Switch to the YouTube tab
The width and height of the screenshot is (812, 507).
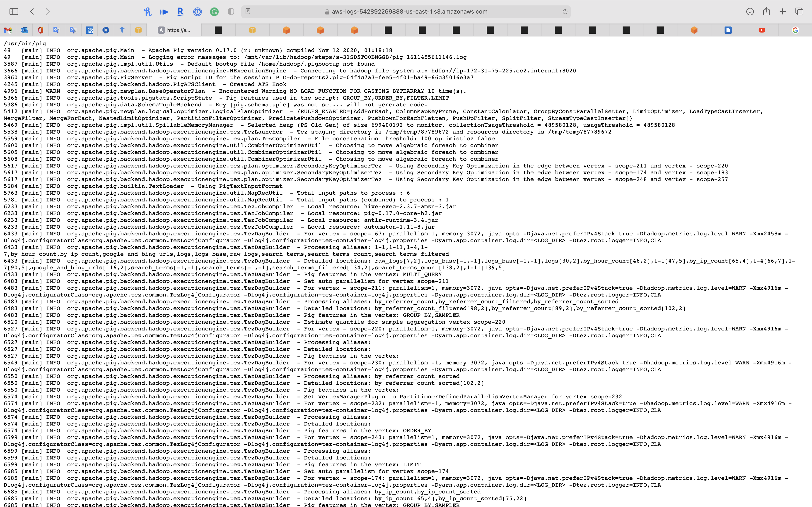pos(762,30)
